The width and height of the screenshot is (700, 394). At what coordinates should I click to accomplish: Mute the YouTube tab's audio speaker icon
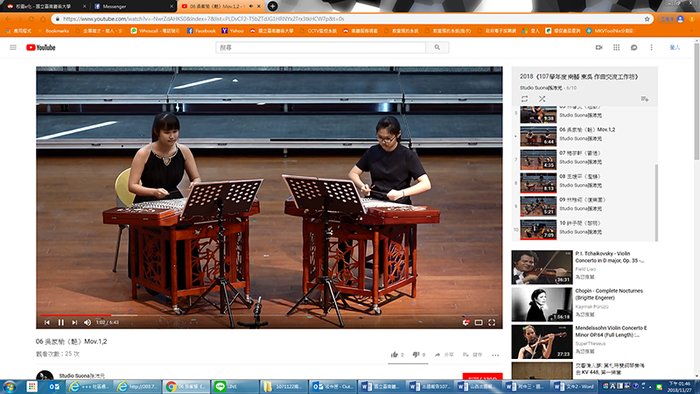[x=250, y=6]
